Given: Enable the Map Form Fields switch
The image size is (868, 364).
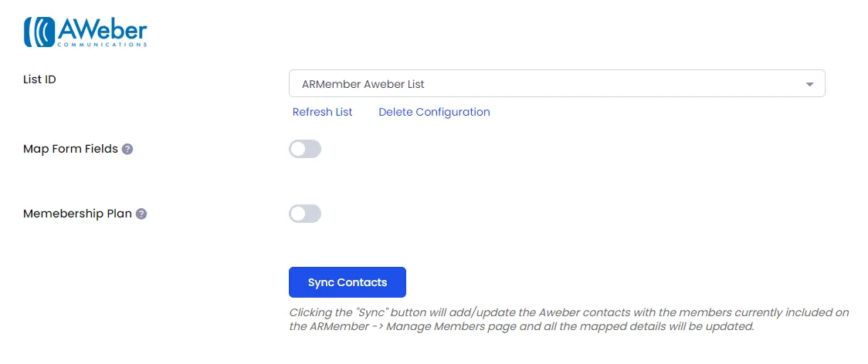Looking at the screenshot, I should click(x=305, y=149).
